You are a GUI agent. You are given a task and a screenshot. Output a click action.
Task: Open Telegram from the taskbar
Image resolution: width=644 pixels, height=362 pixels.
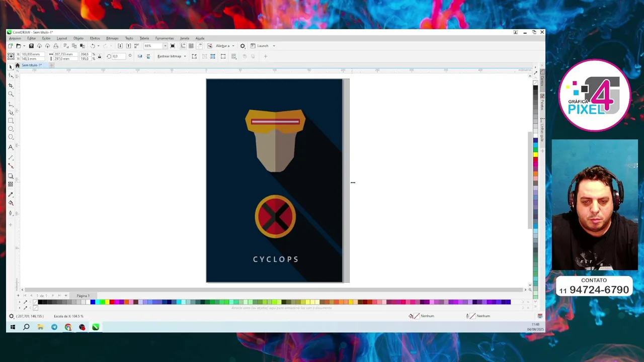coord(54,327)
